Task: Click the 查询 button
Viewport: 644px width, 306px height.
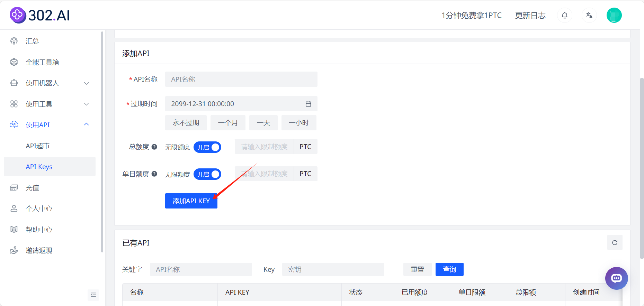Action: pos(449,269)
